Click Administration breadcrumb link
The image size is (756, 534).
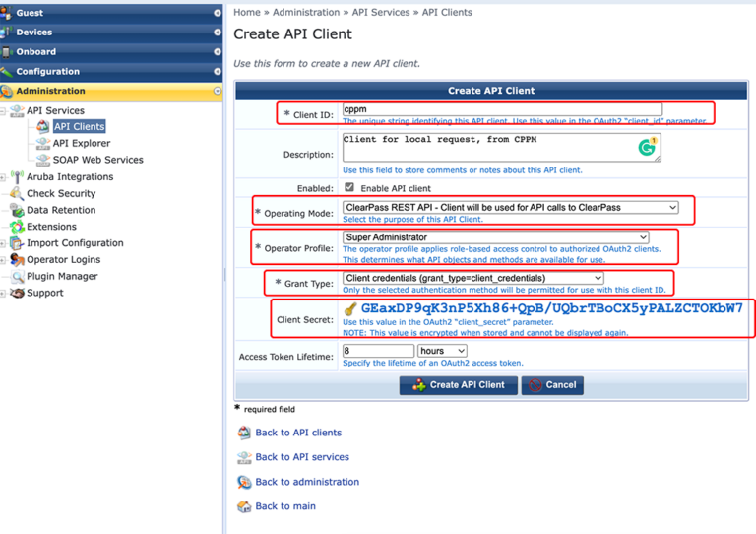pos(306,13)
